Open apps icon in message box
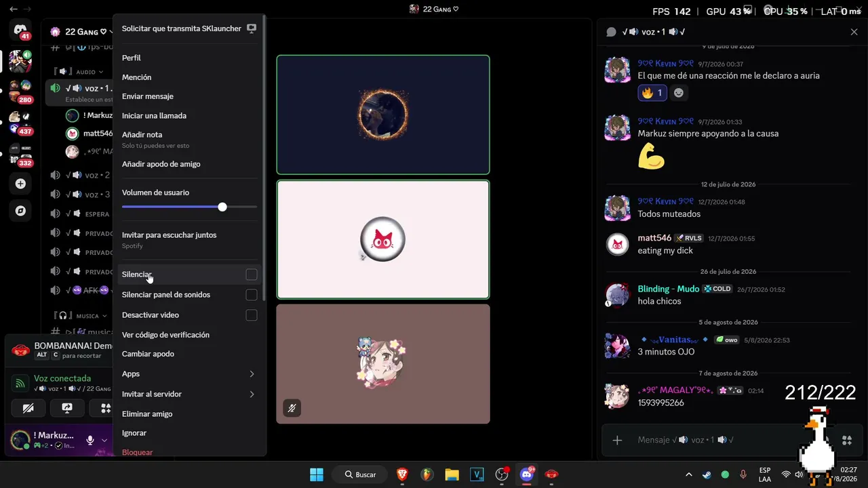Screen dimensions: 868x488 846,441
